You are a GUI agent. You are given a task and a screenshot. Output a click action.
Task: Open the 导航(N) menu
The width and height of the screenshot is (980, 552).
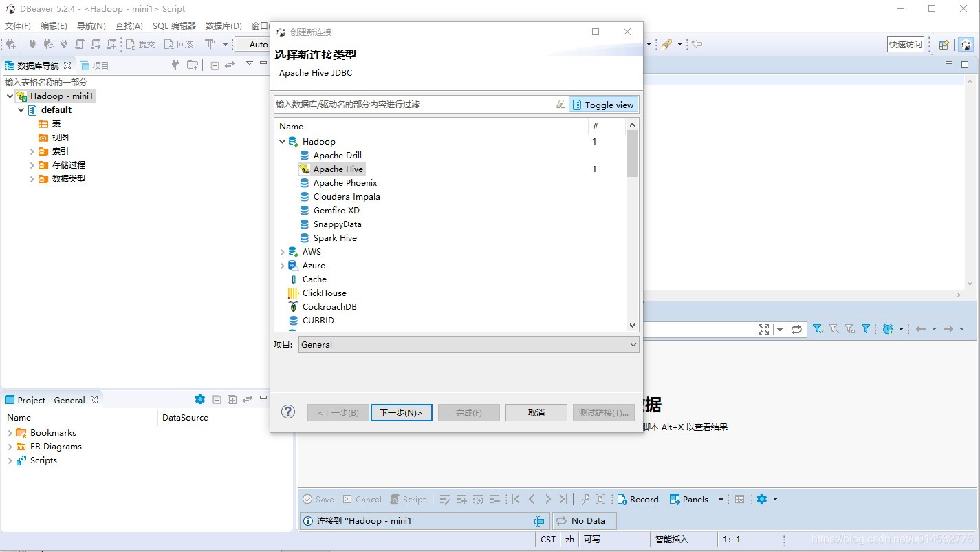(91, 25)
